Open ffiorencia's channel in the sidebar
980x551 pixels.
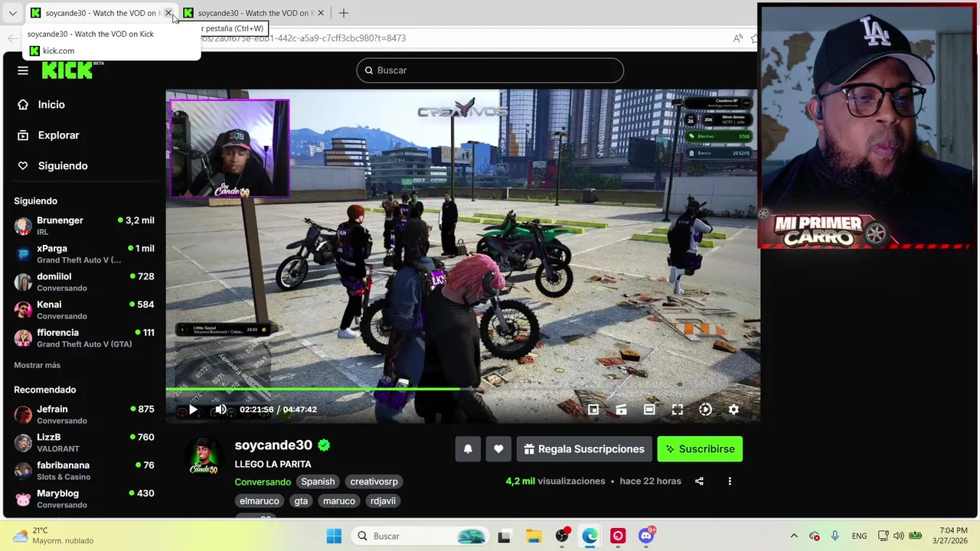(84, 338)
